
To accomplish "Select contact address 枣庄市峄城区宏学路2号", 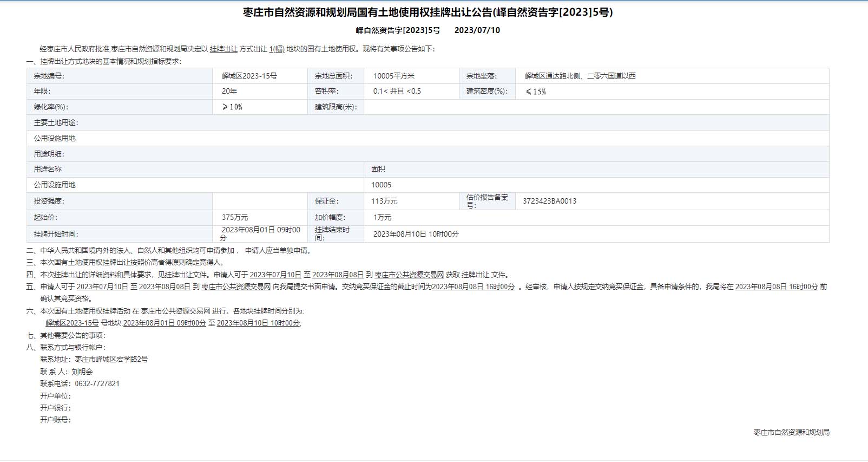I will click(111, 359).
